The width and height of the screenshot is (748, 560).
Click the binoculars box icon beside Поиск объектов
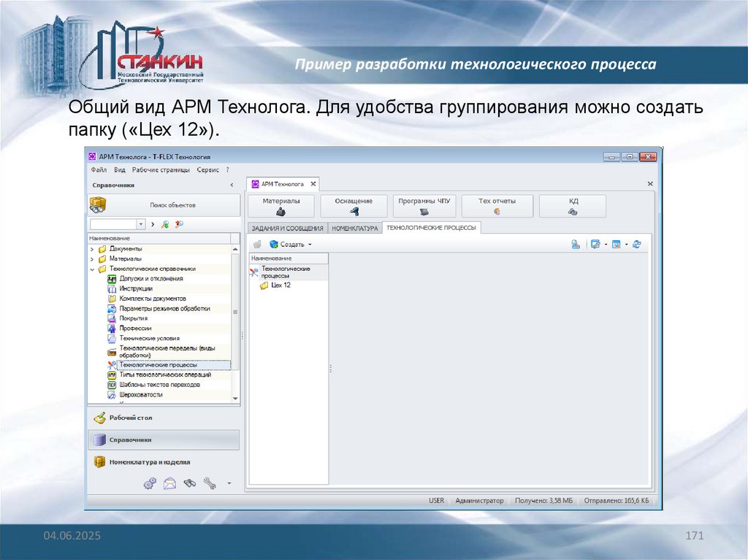98,205
